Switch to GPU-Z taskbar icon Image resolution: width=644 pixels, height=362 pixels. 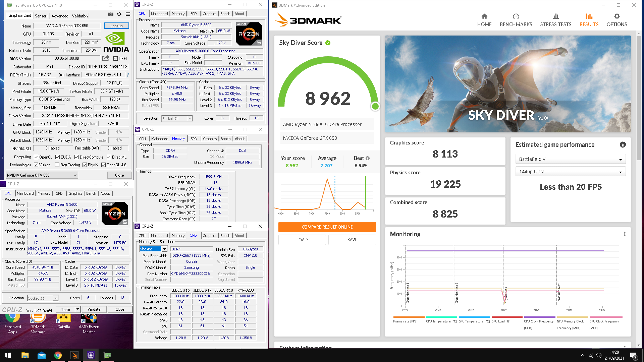(x=107, y=355)
